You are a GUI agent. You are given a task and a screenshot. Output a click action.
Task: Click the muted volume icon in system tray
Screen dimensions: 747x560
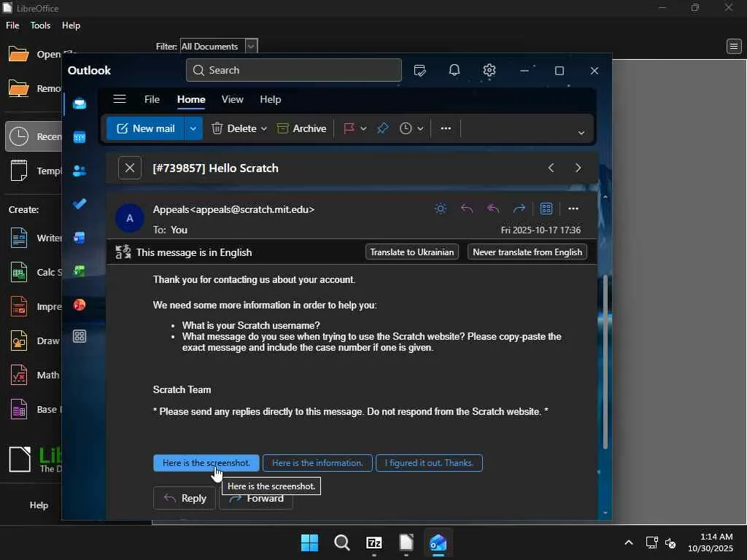tap(670, 542)
